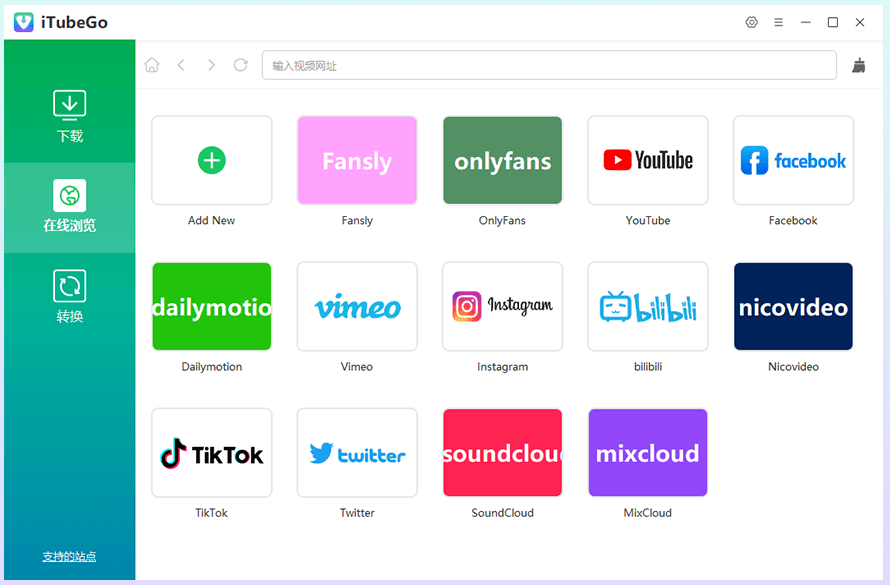Minimize the iTubeGo window

coord(805,22)
